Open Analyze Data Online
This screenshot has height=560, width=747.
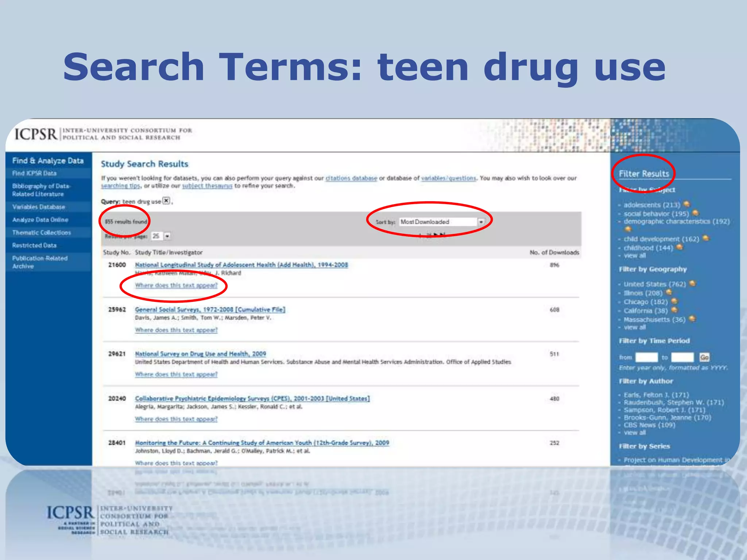(40, 219)
